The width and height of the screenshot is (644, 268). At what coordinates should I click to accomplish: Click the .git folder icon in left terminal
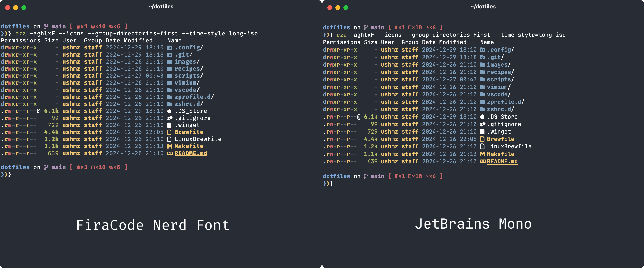coord(170,55)
